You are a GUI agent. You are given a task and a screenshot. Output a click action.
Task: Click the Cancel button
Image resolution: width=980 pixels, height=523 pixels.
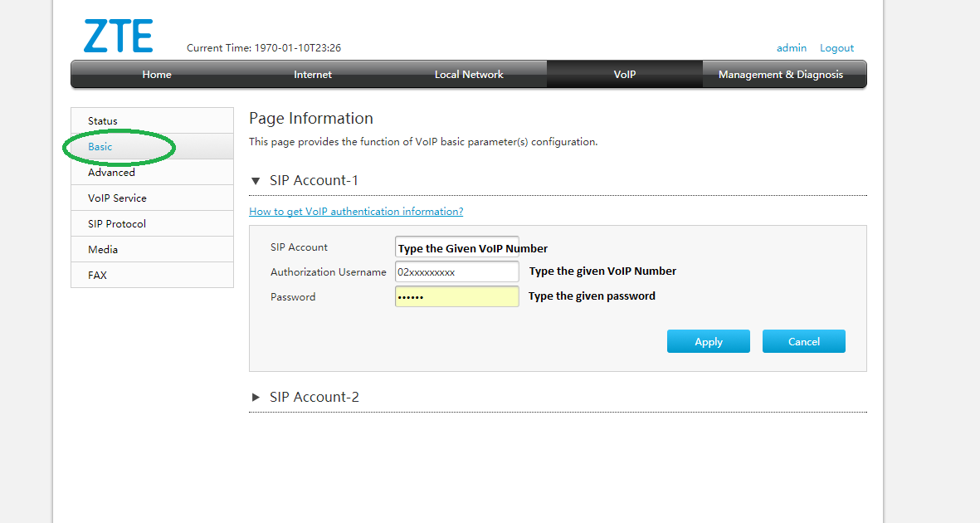coord(804,341)
